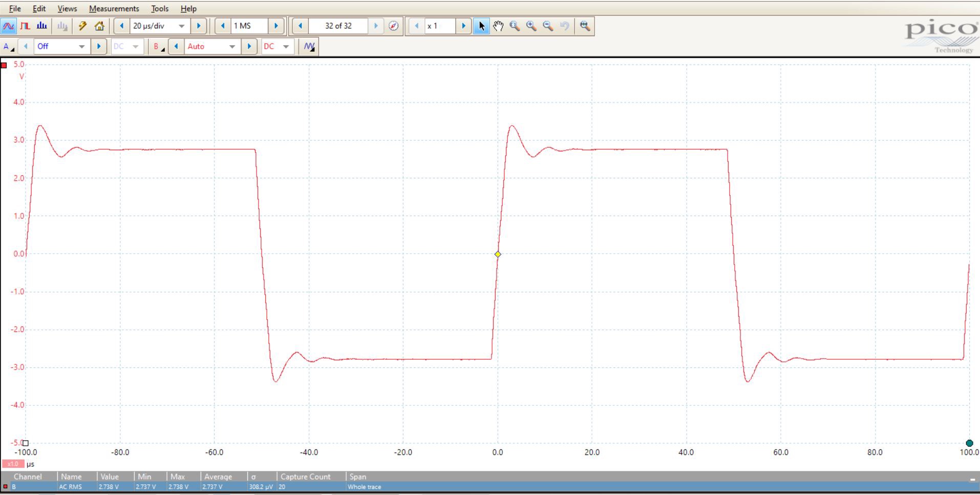This screenshot has width=980, height=495.
Task: Open Channel B coupling DC dropdown
Action: (286, 47)
